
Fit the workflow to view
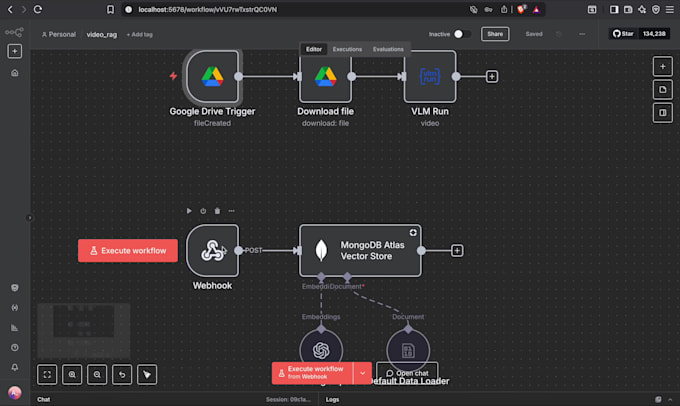[47, 374]
